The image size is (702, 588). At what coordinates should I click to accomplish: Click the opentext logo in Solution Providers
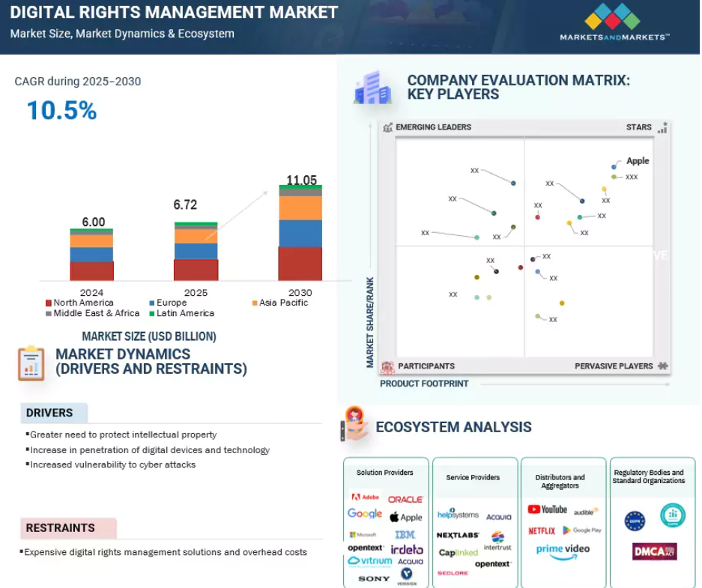[366, 548]
